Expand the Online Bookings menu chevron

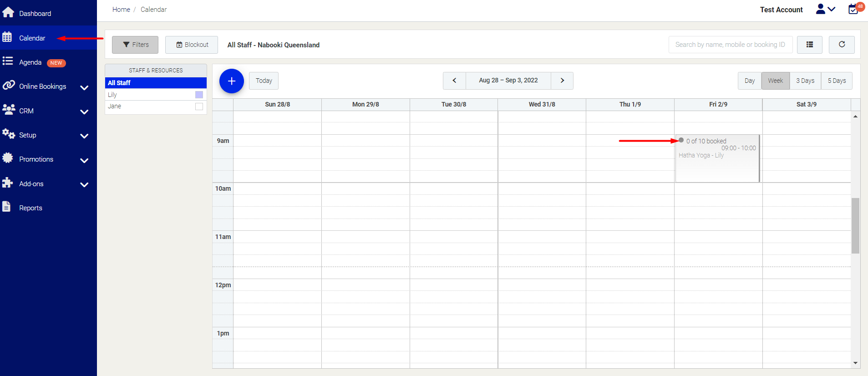[x=84, y=87]
